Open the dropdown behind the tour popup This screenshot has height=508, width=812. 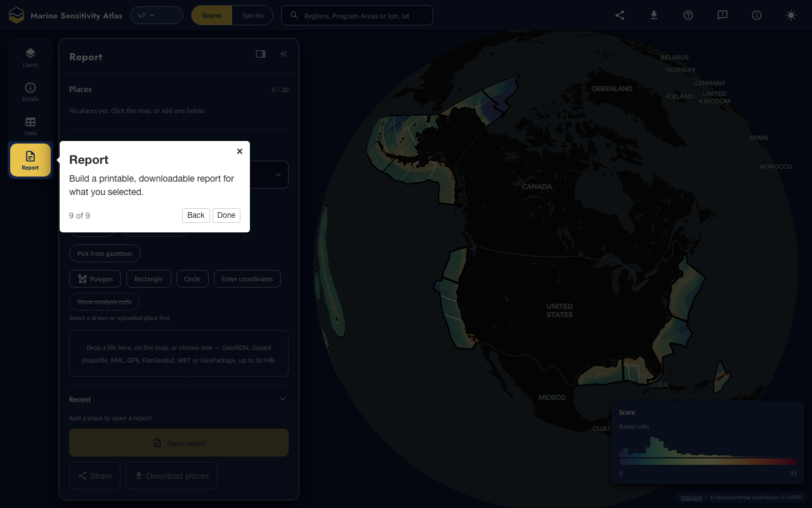[269, 175]
